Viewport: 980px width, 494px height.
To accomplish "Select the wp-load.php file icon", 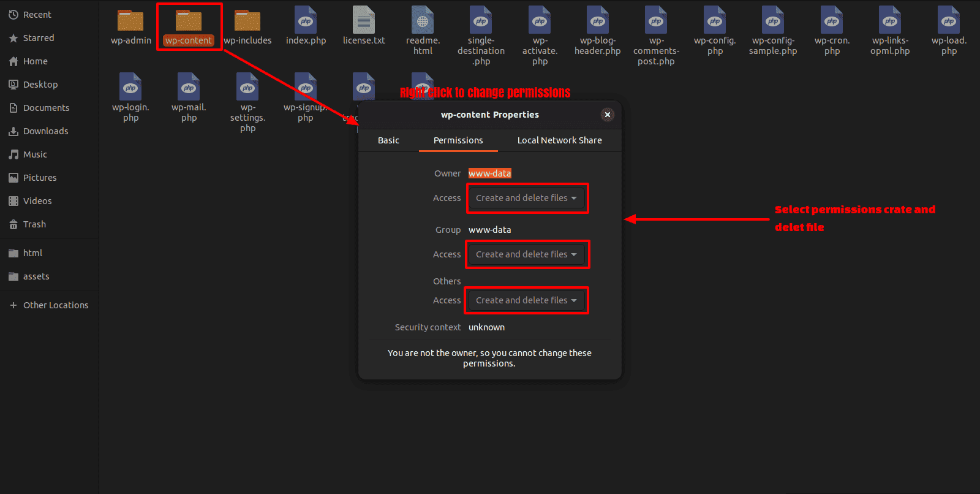I will (949, 20).
